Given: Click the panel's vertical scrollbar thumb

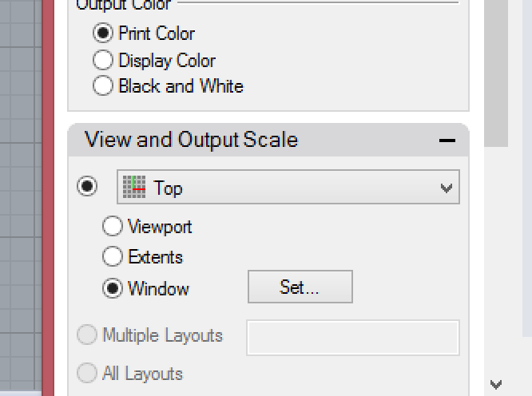Looking at the screenshot, I should (496, 73).
